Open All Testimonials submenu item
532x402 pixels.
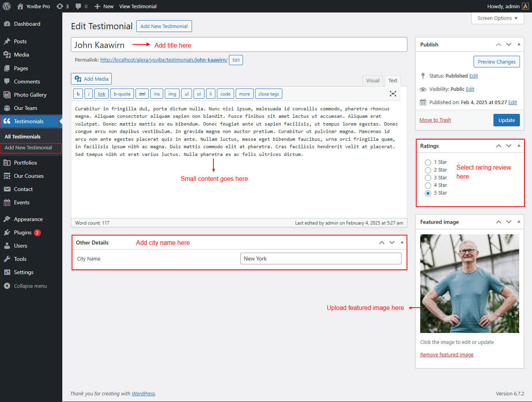coord(23,136)
